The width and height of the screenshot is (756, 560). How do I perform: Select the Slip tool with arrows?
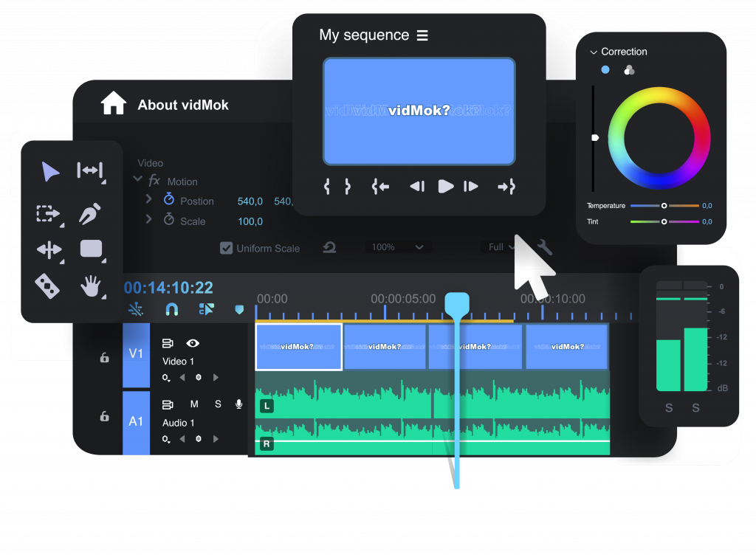[49, 249]
